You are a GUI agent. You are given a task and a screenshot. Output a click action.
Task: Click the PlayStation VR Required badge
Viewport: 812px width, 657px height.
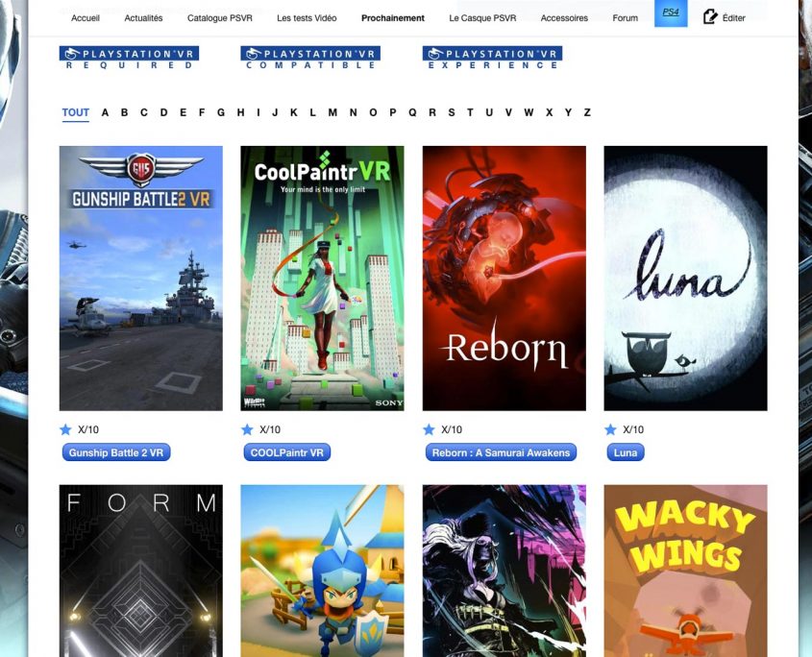point(129,58)
